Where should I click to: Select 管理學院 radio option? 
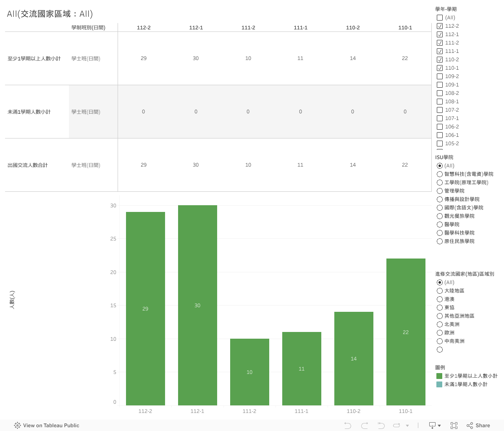pyautogui.click(x=440, y=191)
